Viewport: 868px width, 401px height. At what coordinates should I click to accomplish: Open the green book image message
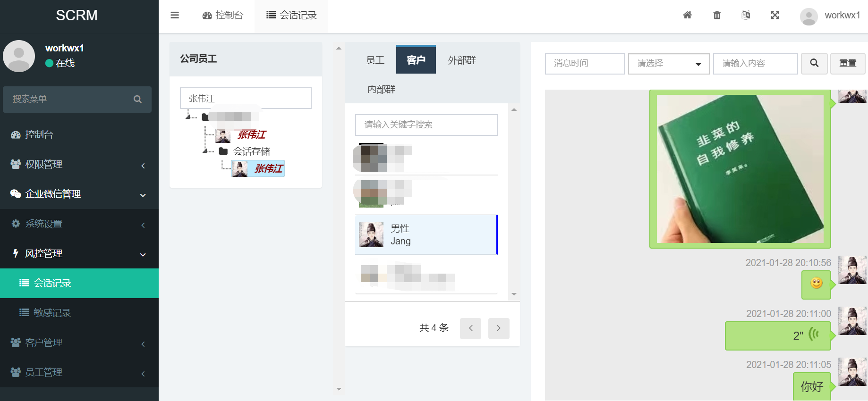[x=740, y=169]
